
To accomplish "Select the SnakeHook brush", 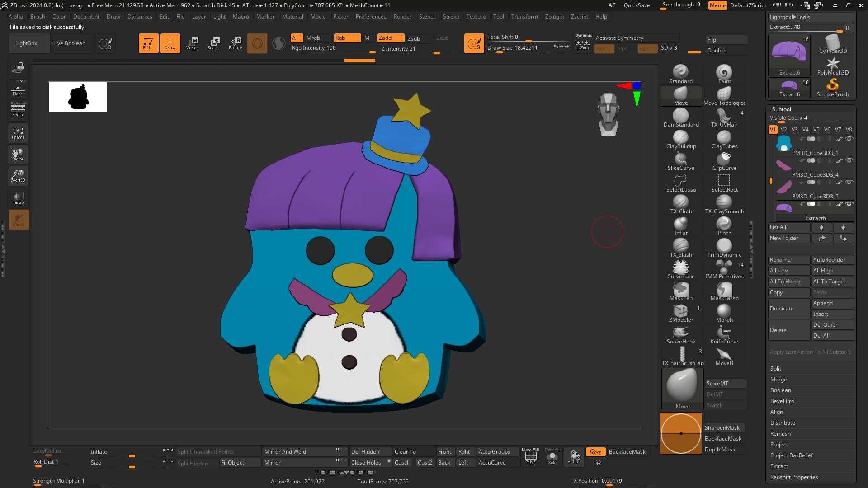I will click(x=680, y=335).
